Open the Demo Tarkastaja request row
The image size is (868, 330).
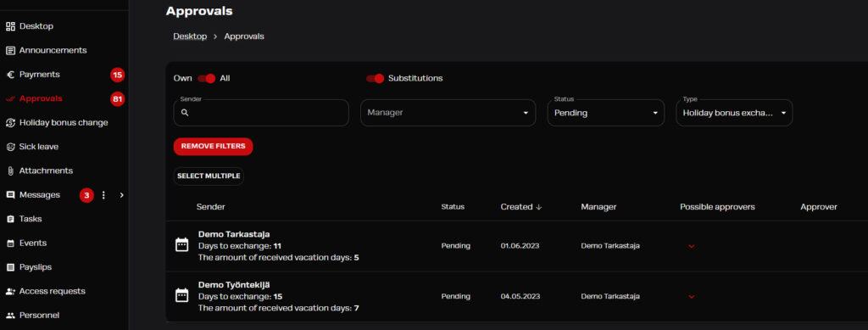tap(516, 246)
